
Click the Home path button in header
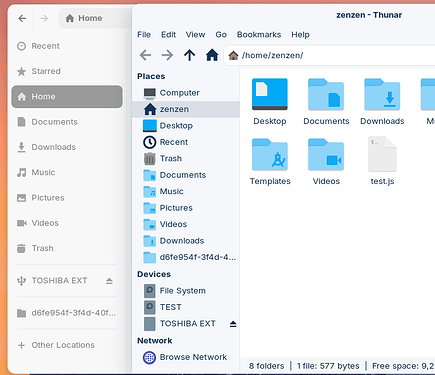point(84,18)
